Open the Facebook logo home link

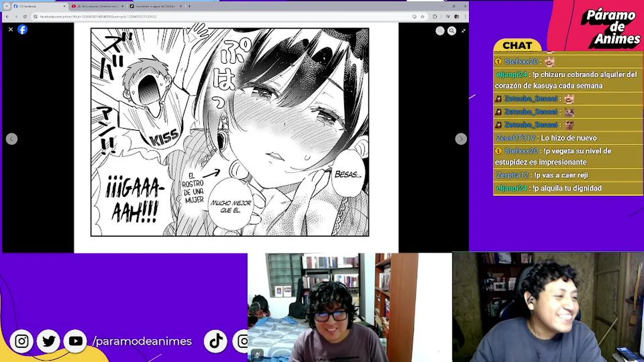tap(23, 30)
